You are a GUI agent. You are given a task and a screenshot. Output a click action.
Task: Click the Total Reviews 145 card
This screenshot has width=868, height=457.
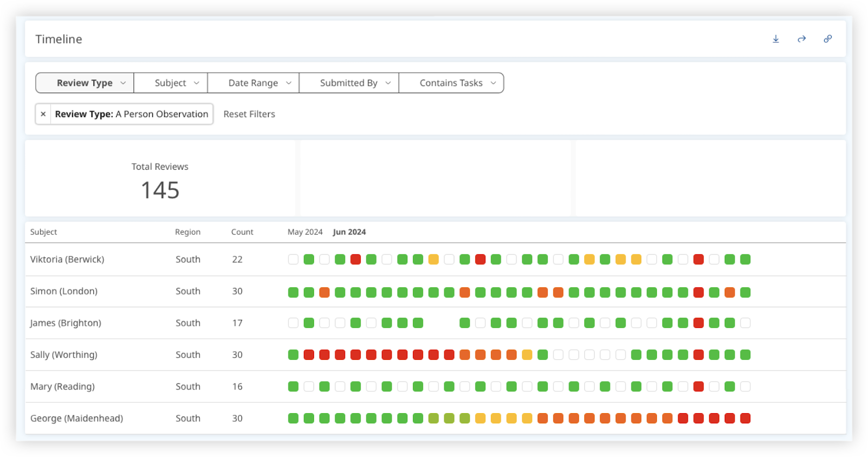[x=160, y=178]
